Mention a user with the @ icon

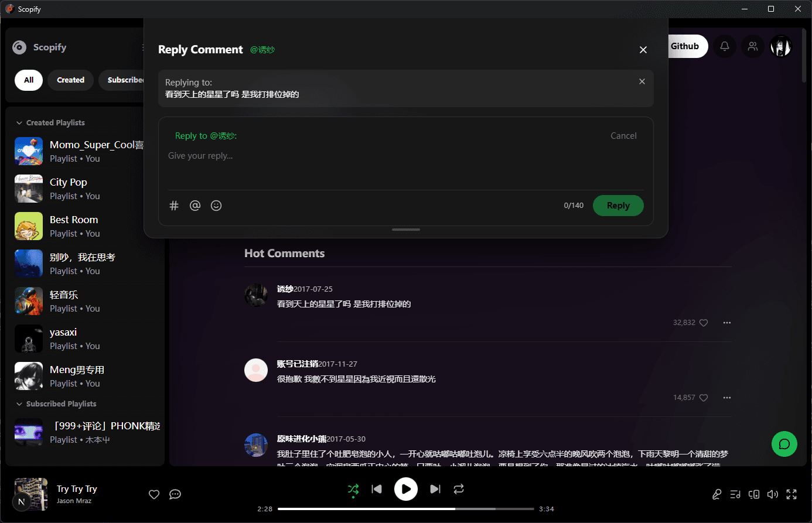pyautogui.click(x=195, y=206)
